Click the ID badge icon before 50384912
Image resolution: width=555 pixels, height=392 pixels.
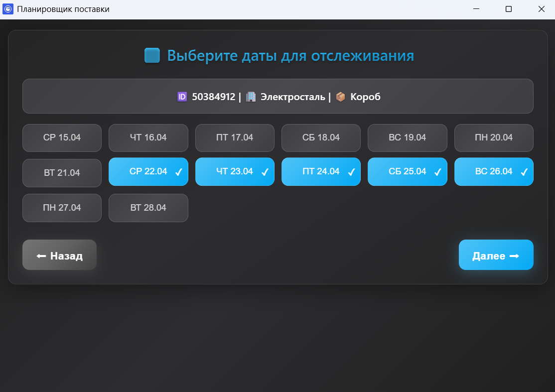tap(182, 97)
